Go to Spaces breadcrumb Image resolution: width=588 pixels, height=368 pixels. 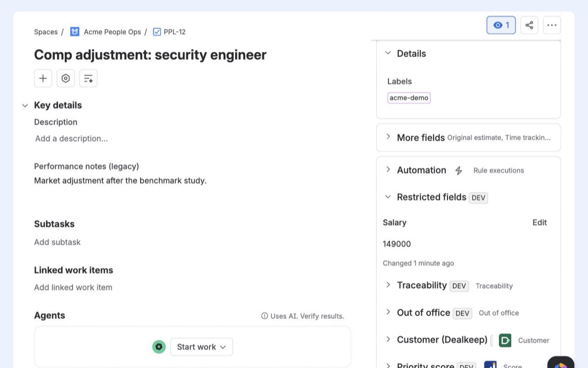(46, 32)
